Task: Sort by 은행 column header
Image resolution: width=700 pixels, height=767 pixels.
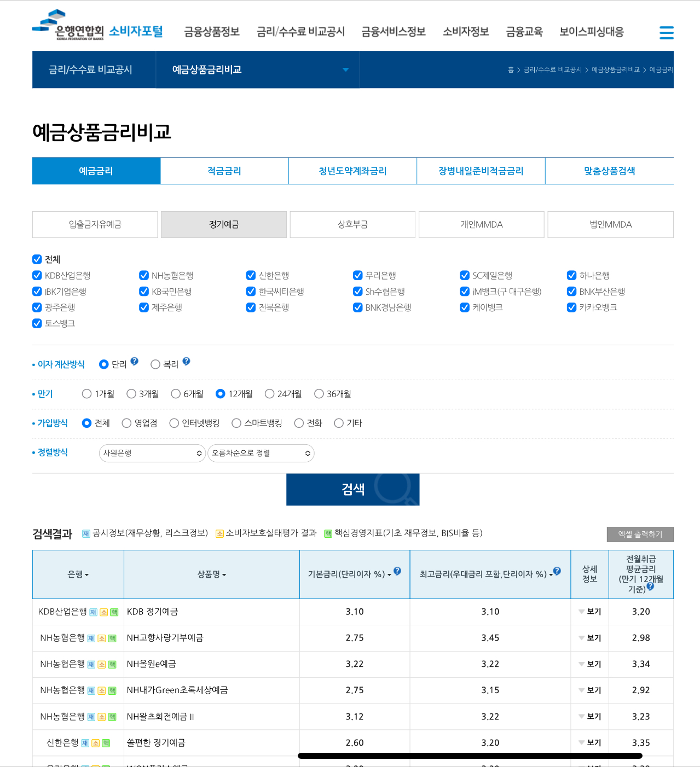Action: click(78, 574)
